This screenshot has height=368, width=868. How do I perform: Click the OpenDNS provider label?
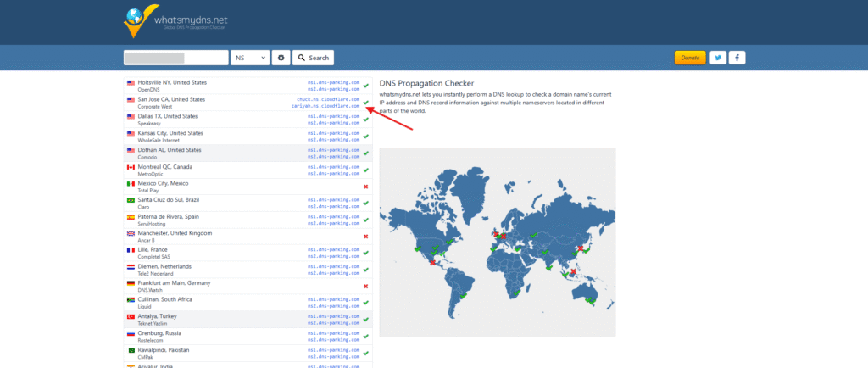[148, 90]
